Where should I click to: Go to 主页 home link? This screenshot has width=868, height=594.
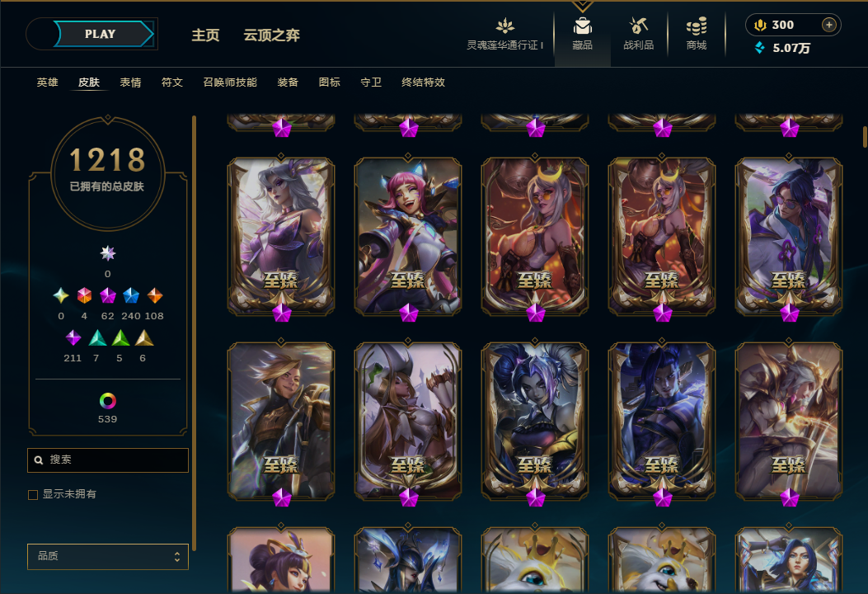205,35
